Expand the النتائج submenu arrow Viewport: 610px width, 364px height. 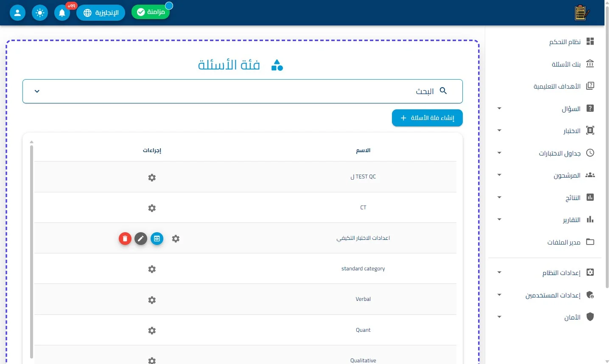[x=499, y=197]
